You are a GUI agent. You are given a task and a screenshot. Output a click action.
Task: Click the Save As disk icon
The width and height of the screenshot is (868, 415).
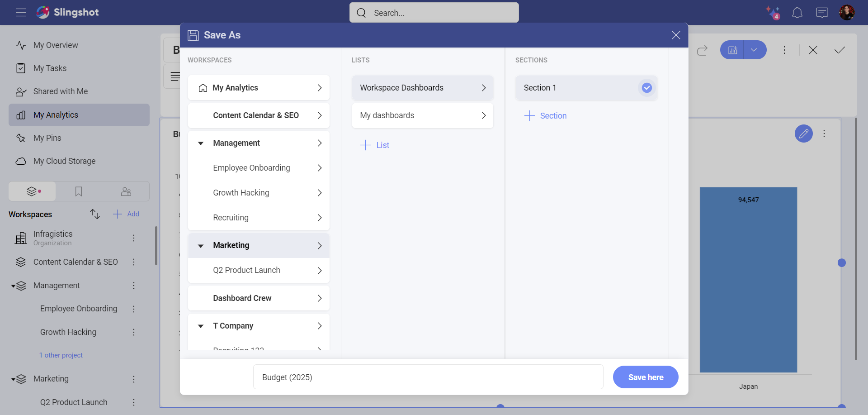(x=193, y=35)
